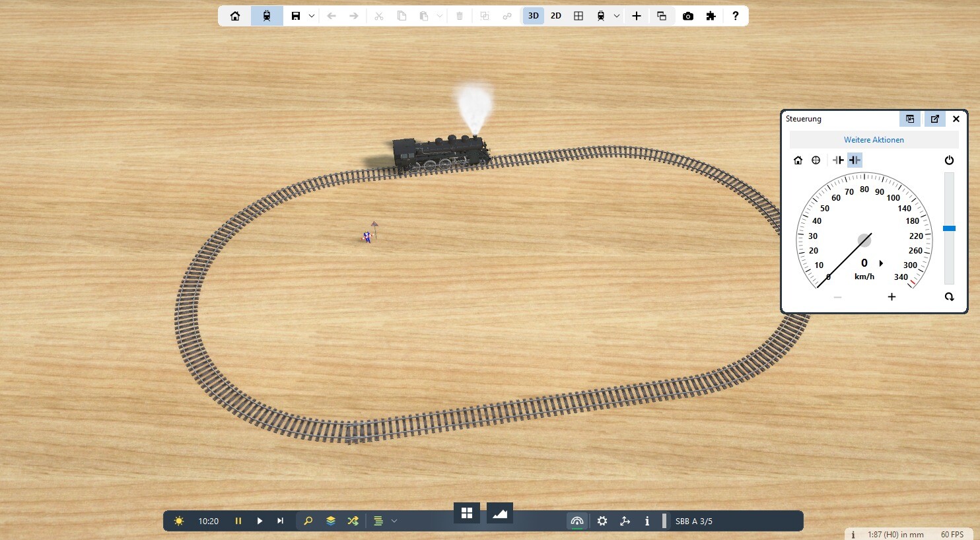
Task: Open the terrain landscape button
Action: (500, 513)
